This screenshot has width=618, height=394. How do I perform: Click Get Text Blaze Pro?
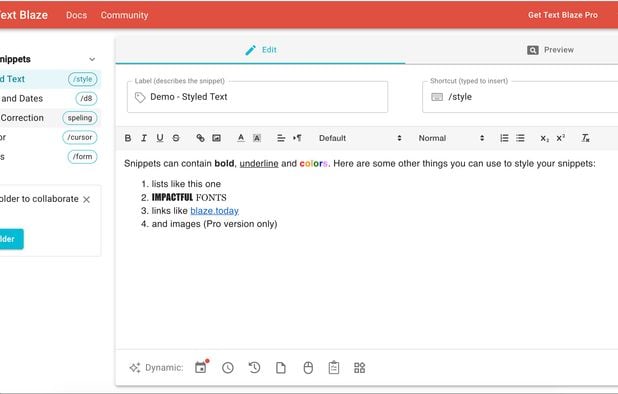563,15
